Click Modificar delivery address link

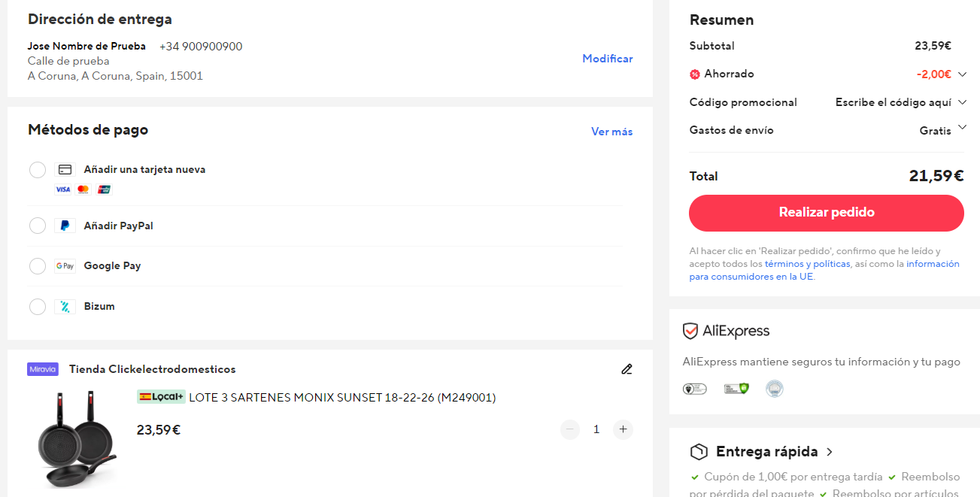[608, 59]
